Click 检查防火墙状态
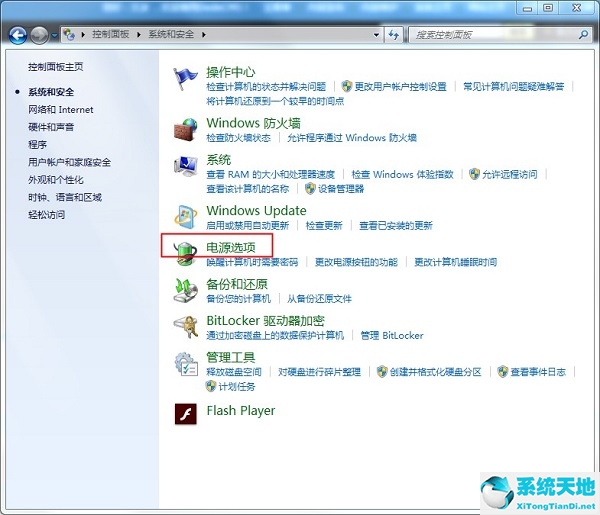This screenshot has height=515, width=600. point(238,138)
